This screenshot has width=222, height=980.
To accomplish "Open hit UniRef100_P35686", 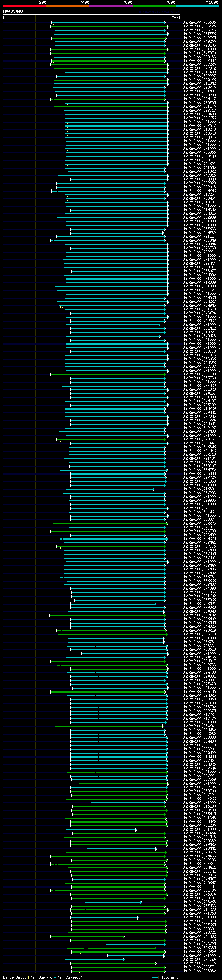I will point(199,23).
